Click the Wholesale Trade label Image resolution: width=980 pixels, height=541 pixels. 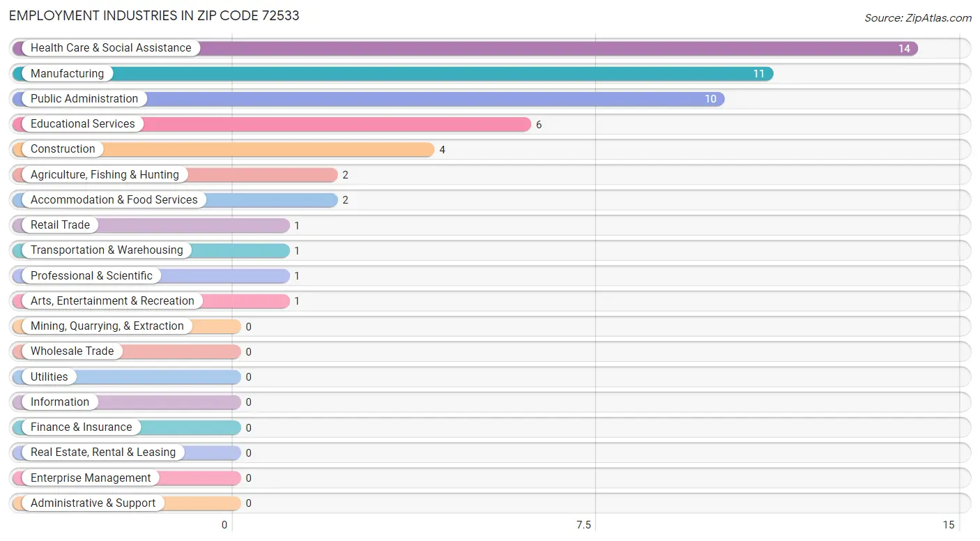click(72, 351)
